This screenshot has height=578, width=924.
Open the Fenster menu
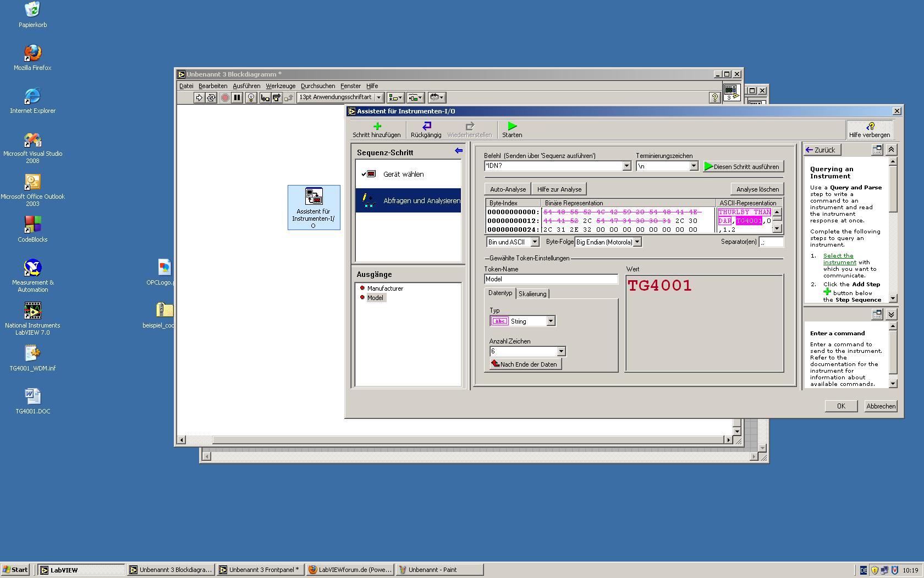click(x=350, y=86)
